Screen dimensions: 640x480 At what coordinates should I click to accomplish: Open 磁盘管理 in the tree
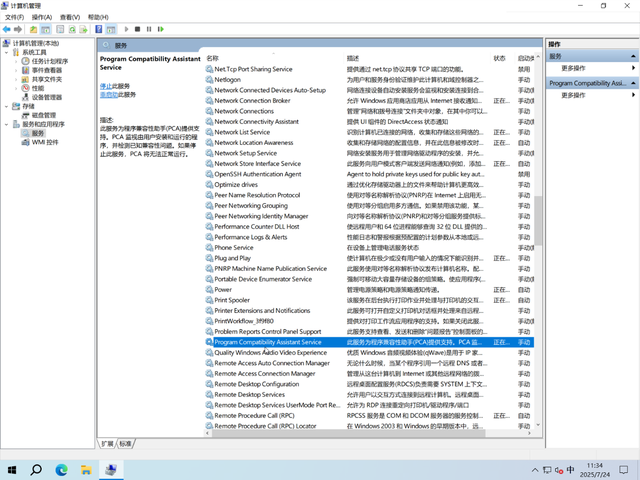(44, 115)
